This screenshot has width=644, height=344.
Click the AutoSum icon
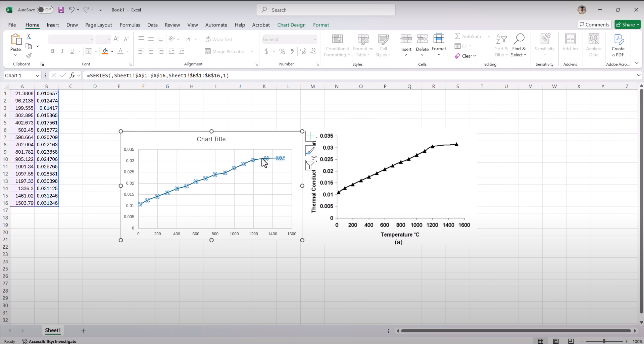(458, 36)
